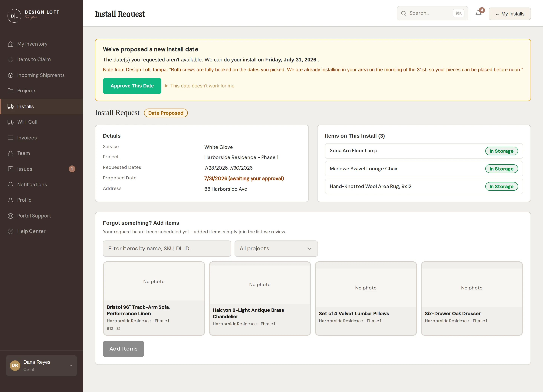Click the Issues speech bubble icon

(x=11, y=169)
